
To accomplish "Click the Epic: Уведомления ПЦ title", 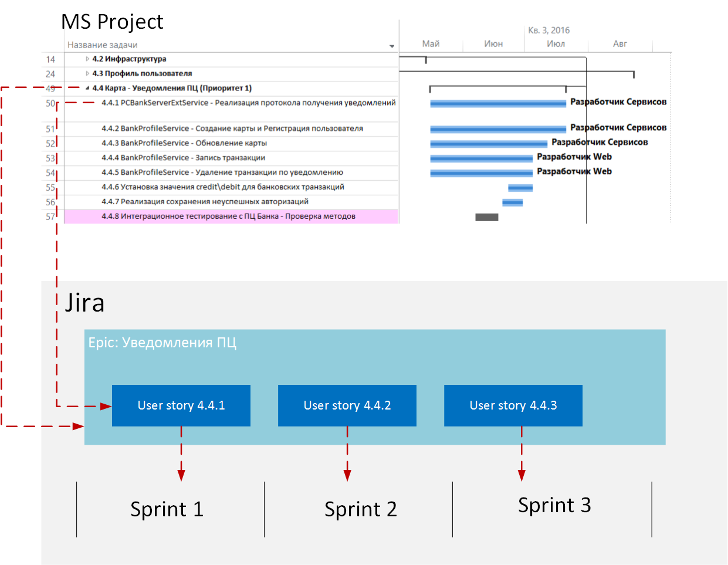I will (x=162, y=343).
